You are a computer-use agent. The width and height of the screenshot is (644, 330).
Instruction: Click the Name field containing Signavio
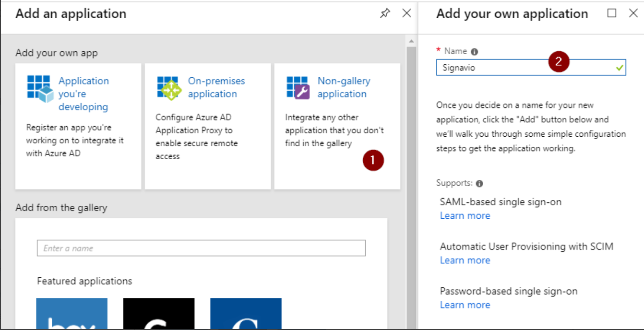click(x=531, y=68)
